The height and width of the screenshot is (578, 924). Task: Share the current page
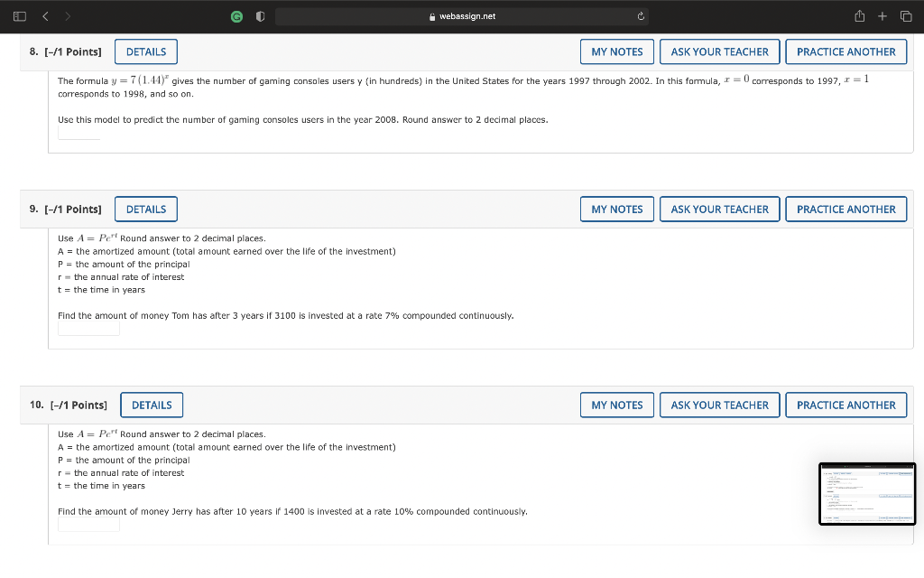pos(858,15)
